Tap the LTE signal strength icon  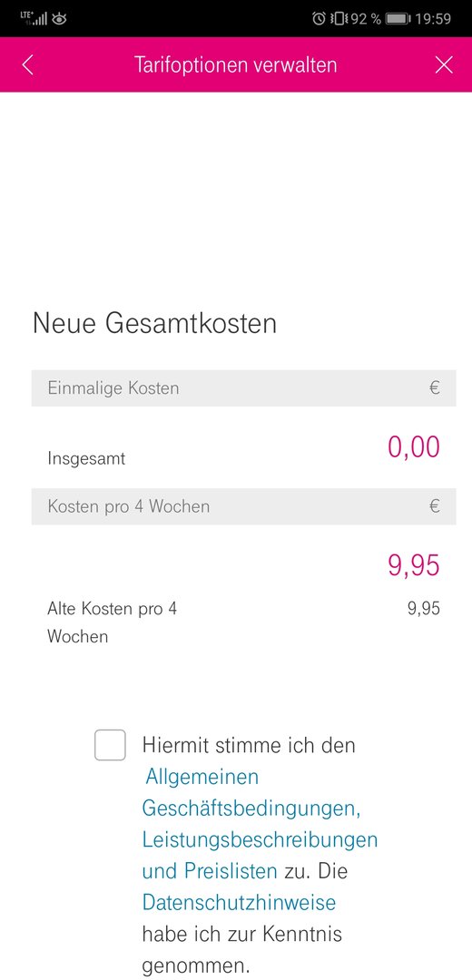pyautogui.click(x=34, y=18)
